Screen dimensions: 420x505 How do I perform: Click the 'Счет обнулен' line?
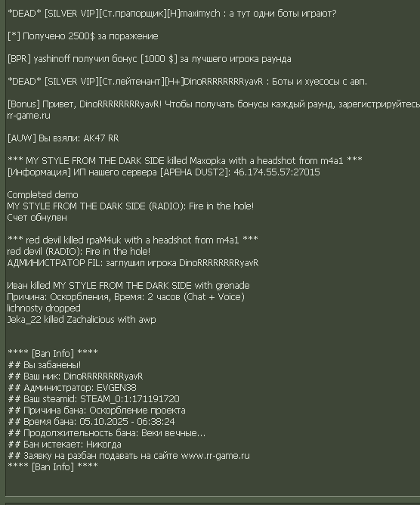[37, 218]
